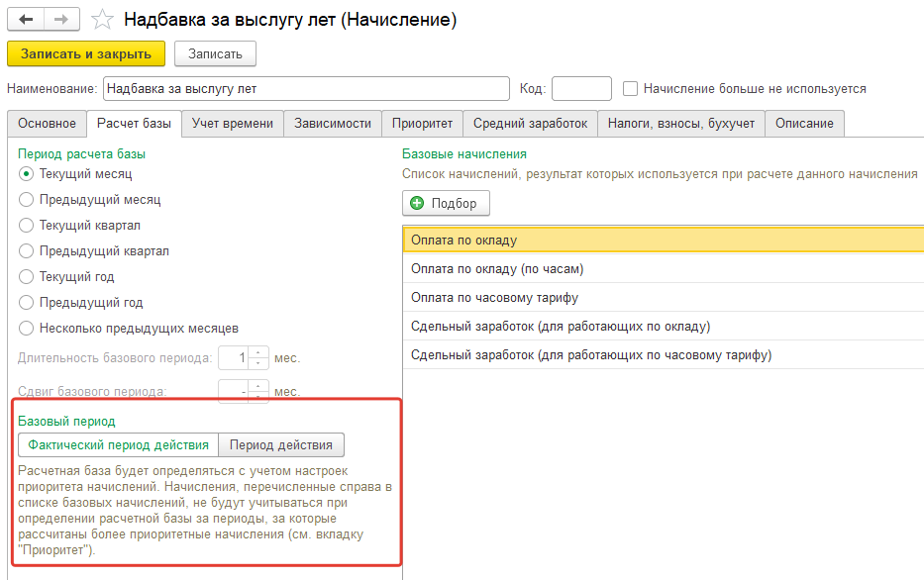Image resolution: width=924 pixels, height=580 pixels.
Task: Increase Длительность базового периода with up arrow
Action: coord(258,352)
